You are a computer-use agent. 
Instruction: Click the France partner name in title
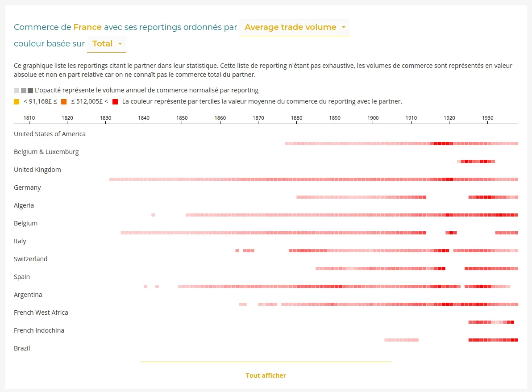click(87, 27)
